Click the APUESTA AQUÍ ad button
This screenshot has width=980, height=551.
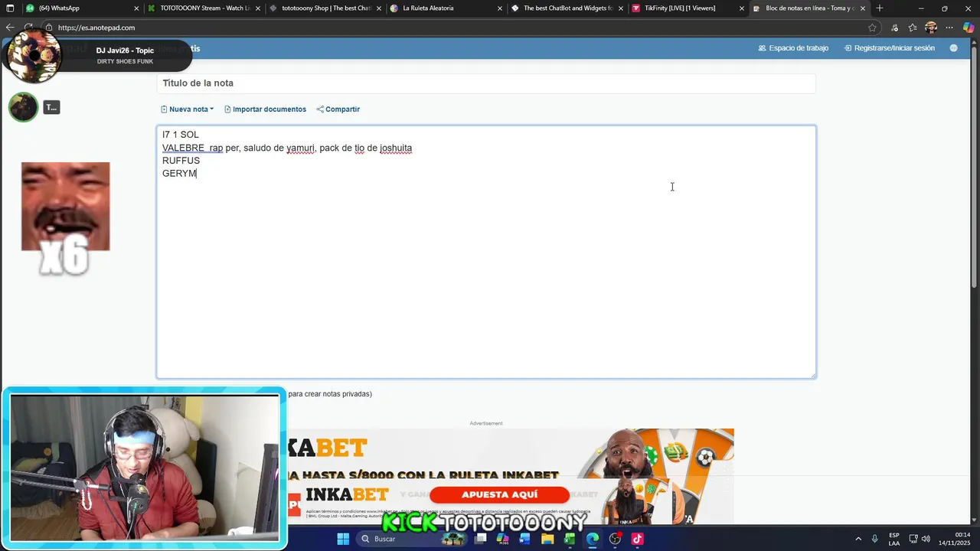[499, 495]
